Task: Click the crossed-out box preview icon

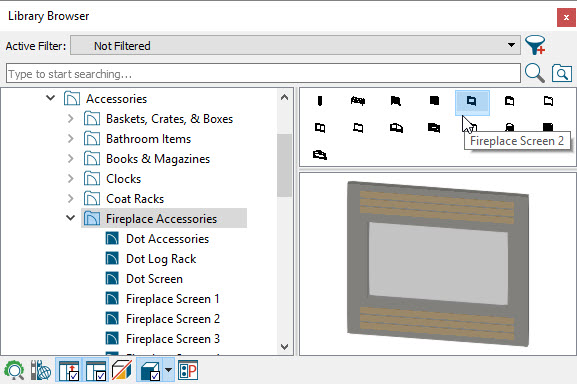Action: [x=122, y=370]
